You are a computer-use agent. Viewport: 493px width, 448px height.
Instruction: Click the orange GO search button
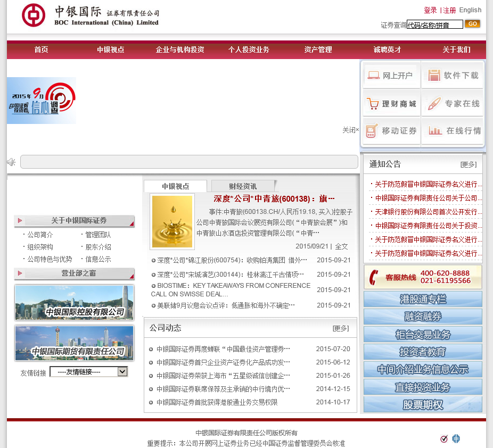click(473, 24)
